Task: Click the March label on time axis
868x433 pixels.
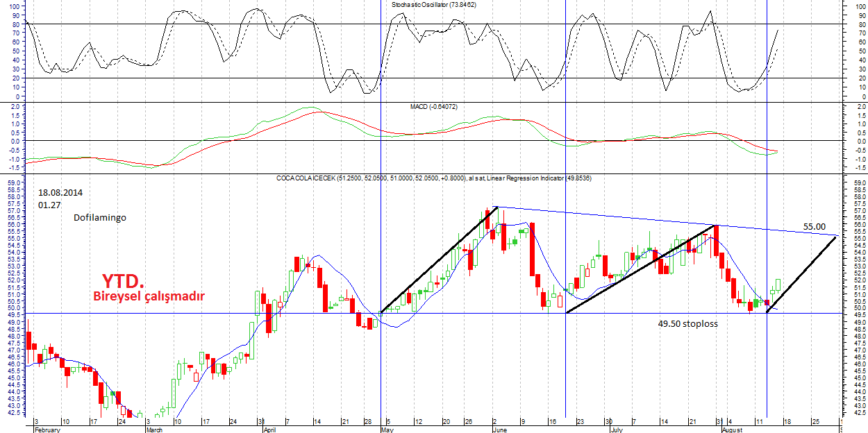Action: 155,430
